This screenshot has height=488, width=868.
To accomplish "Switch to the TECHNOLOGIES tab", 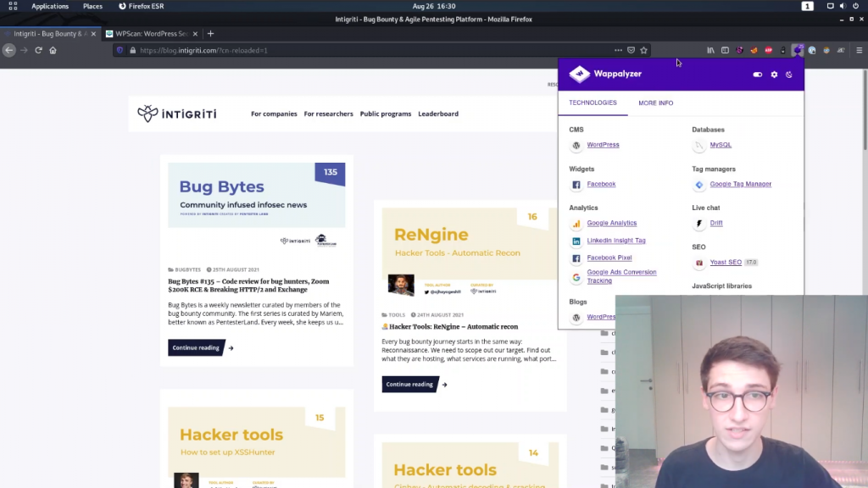I will [593, 103].
